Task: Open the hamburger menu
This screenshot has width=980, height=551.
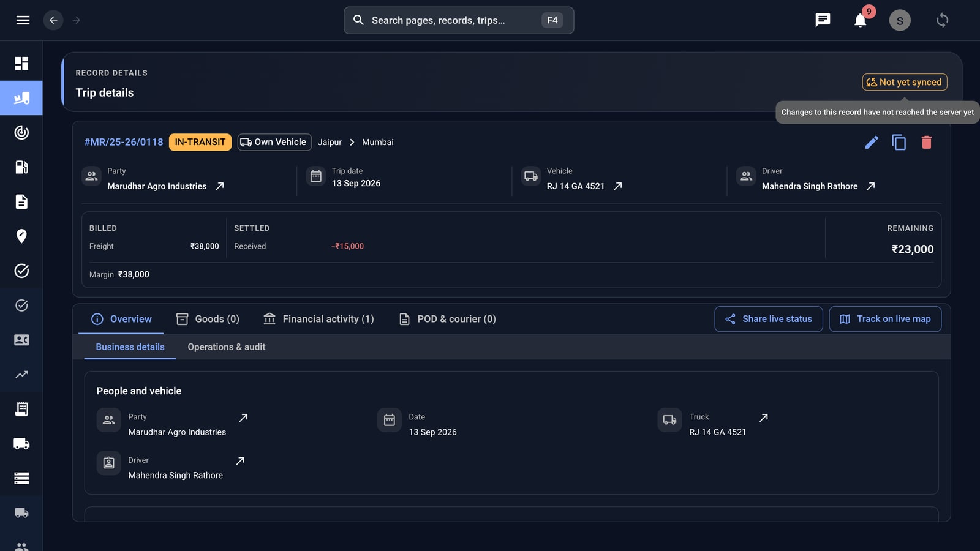Action: (x=23, y=20)
